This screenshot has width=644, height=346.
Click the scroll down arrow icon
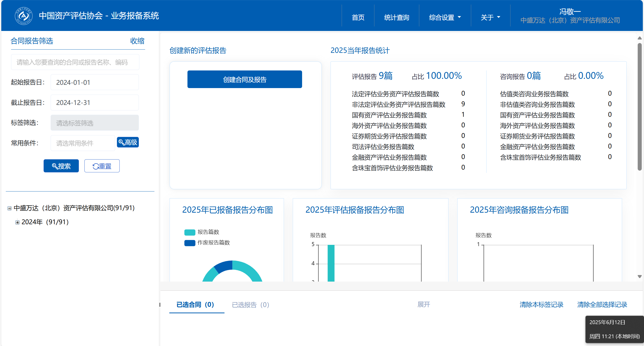tap(639, 277)
